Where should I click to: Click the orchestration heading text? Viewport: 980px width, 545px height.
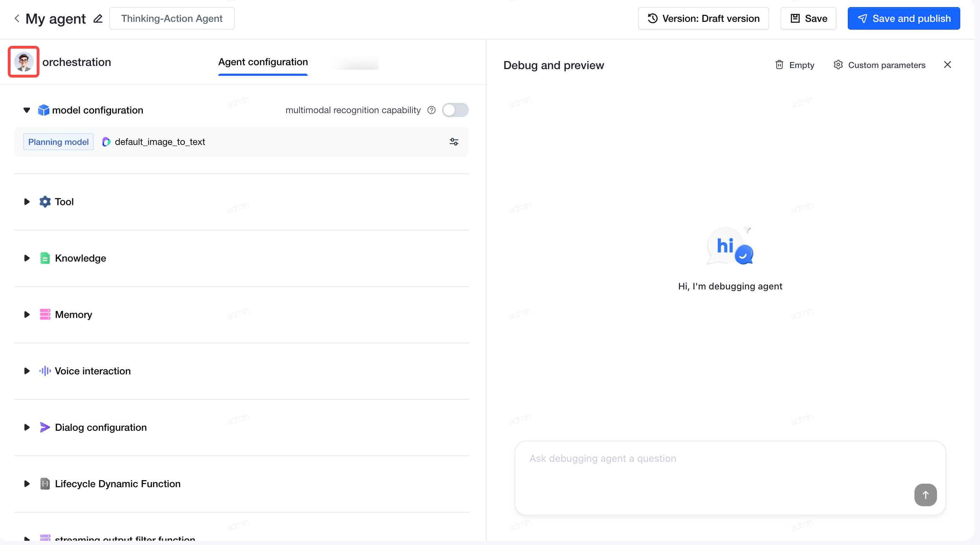click(x=76, y=62)
